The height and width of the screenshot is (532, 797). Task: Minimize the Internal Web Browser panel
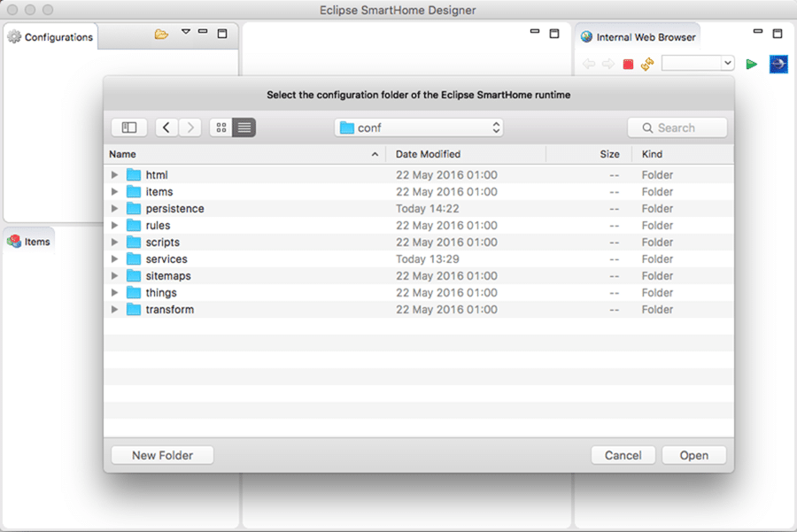758,32
